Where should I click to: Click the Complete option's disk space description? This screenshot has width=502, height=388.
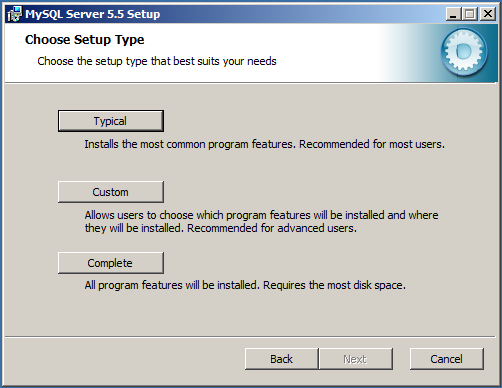click(x=245, y=285)
